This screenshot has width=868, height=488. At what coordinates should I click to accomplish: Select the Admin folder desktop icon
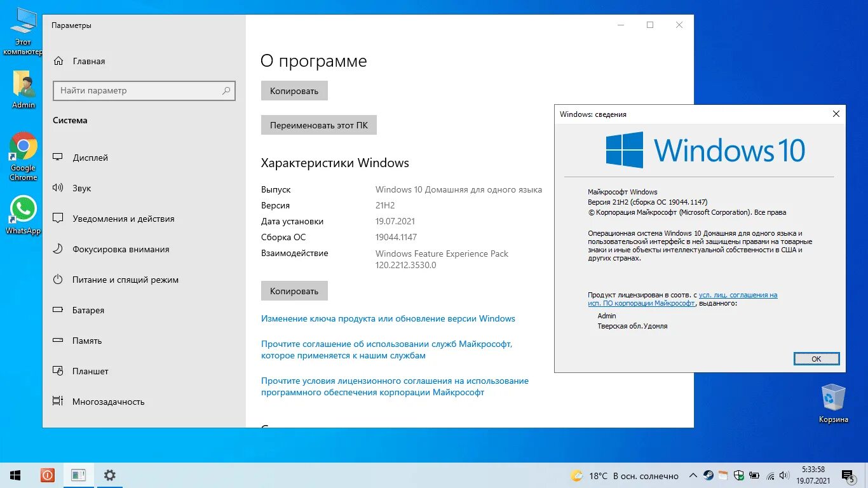[24, 90]
